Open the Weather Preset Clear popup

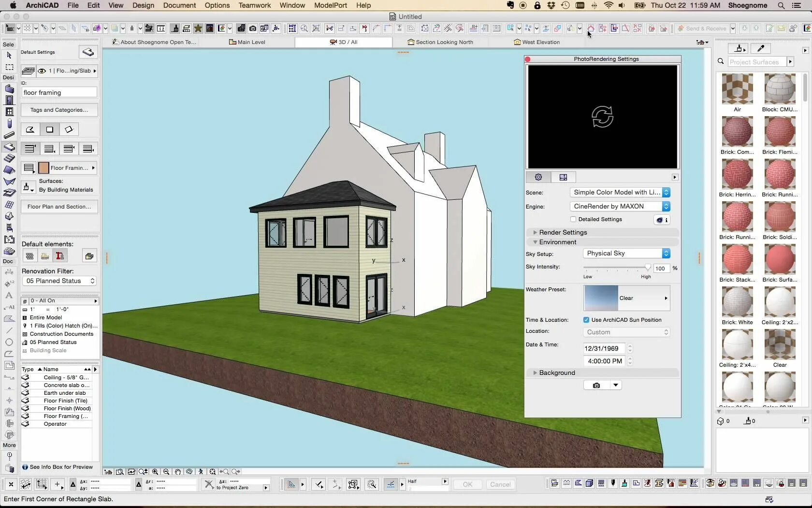pyautogui.click(x=626, y=298)
